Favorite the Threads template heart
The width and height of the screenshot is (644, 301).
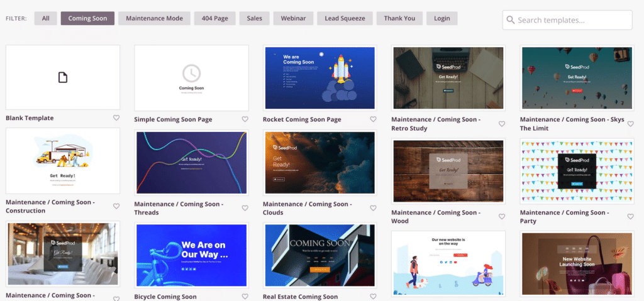pos(245,208)
